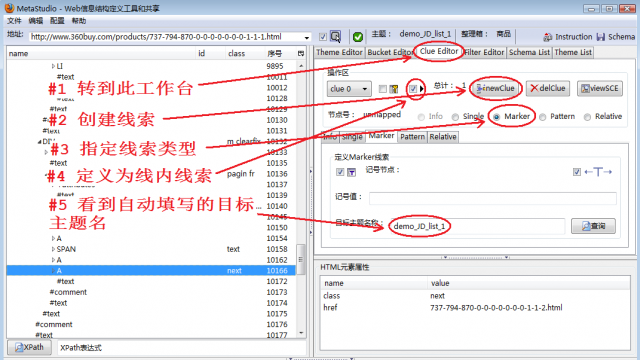
Task: Select the Single radio button
Action: 455,117
